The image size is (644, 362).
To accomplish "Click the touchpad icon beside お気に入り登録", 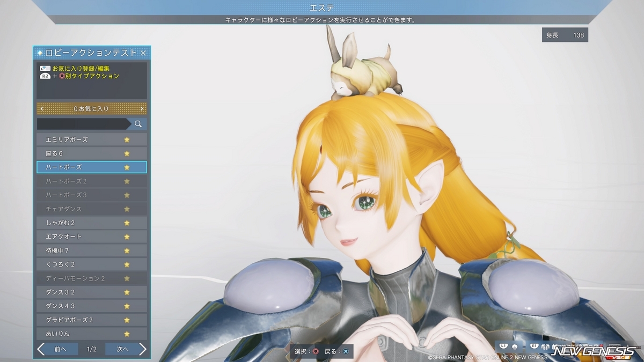I will click(45, 69).
